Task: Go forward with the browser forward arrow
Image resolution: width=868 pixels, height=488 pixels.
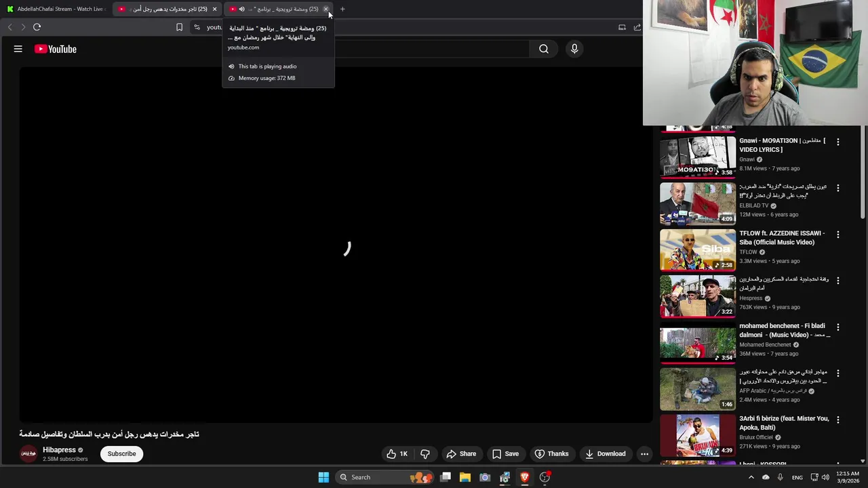Action: point(23,27)
